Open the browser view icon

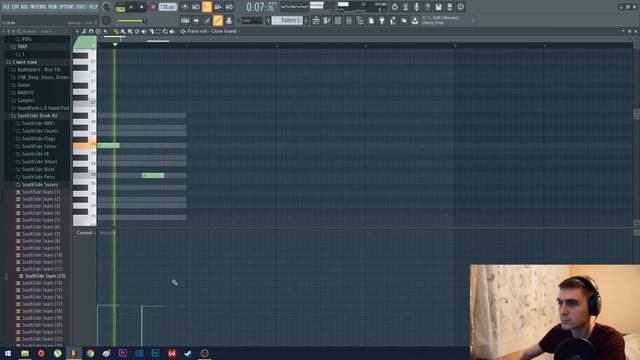(360, 20)
